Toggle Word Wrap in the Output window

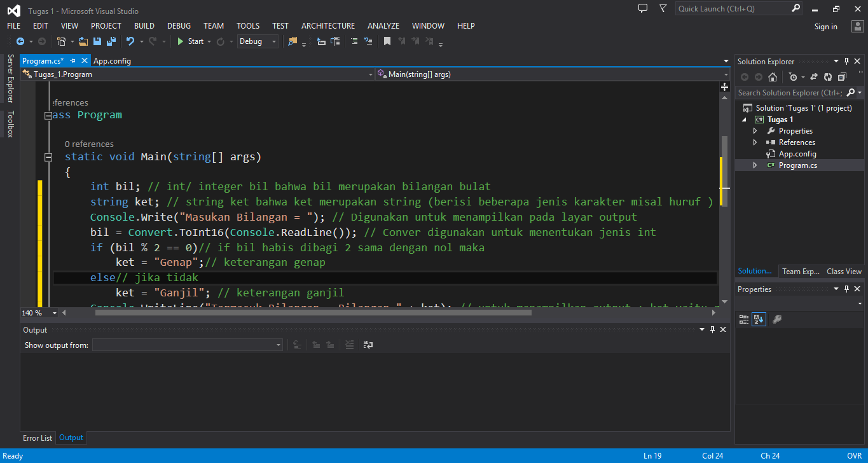pos(368,344)
